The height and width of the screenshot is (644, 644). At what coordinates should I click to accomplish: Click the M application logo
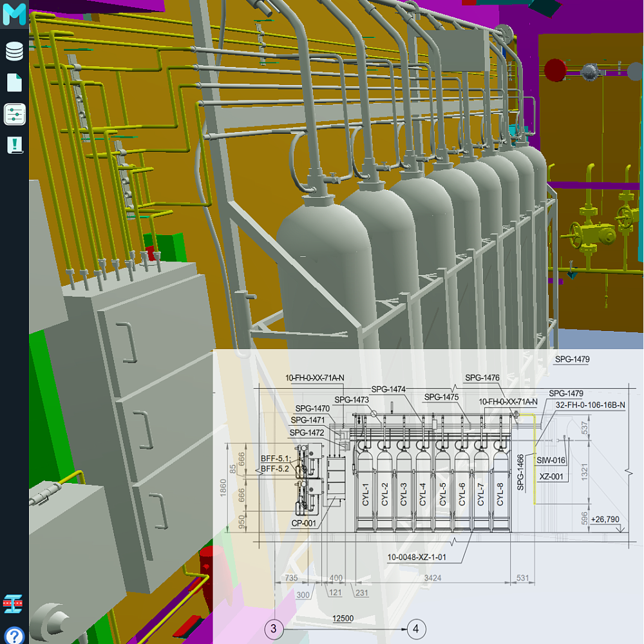tap(14, 14)
